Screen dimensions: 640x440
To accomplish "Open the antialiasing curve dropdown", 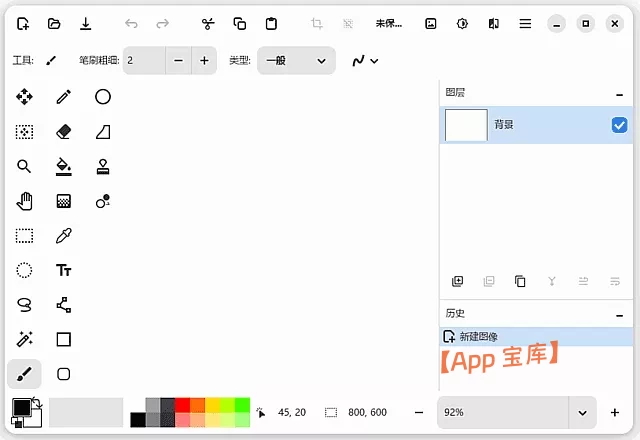I will (364, 61).
